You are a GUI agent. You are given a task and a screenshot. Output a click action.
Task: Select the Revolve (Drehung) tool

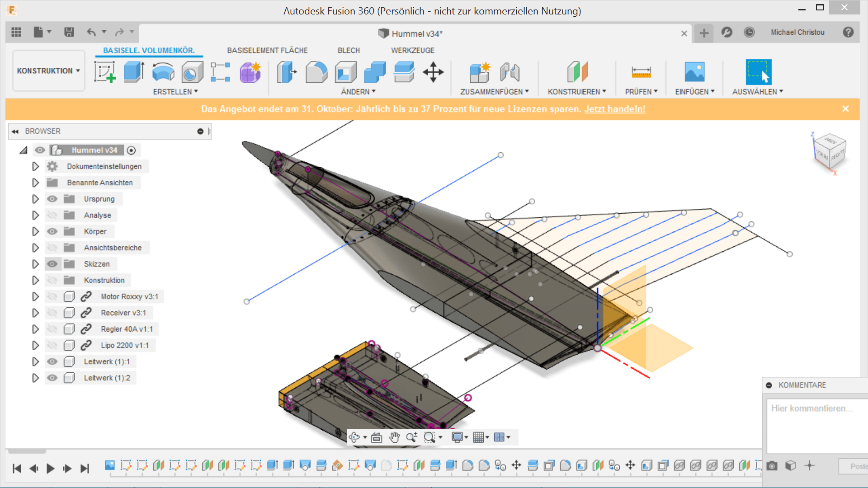click(x=163, y=72)
